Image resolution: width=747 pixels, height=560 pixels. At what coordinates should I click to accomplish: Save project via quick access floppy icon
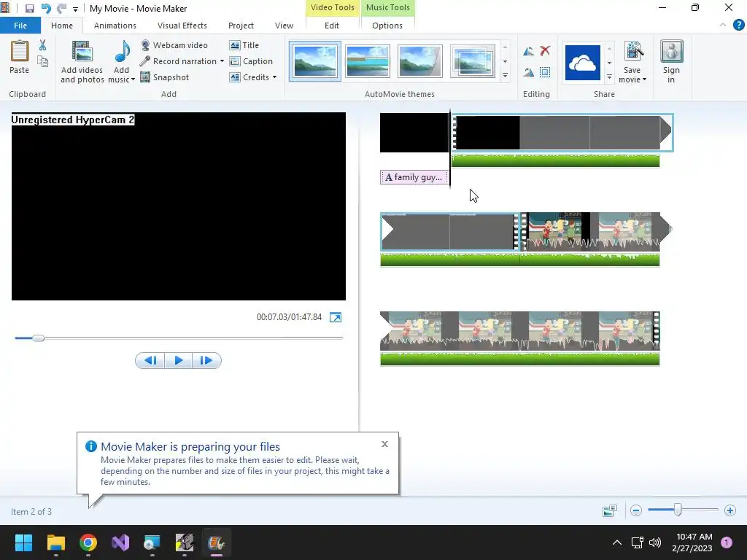point(29,9)
